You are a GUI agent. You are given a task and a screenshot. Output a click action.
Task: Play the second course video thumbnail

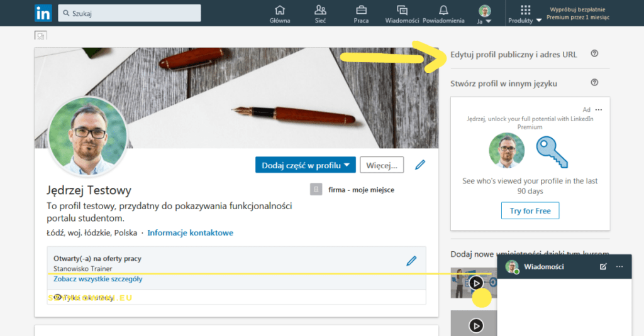pos(475,326)
